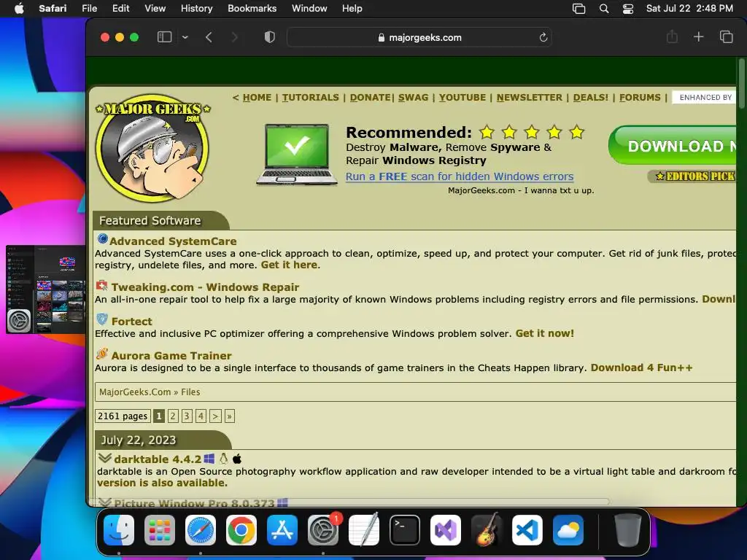Expand the sidebar dropdown chevron in Safari
The height and width of the screenshot is (560, 747).
point(185,37)
